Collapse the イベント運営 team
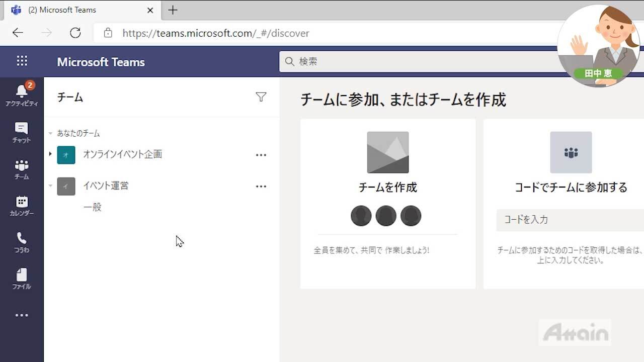The width and height of the screenshot is (644, 362). click(50, 186)
